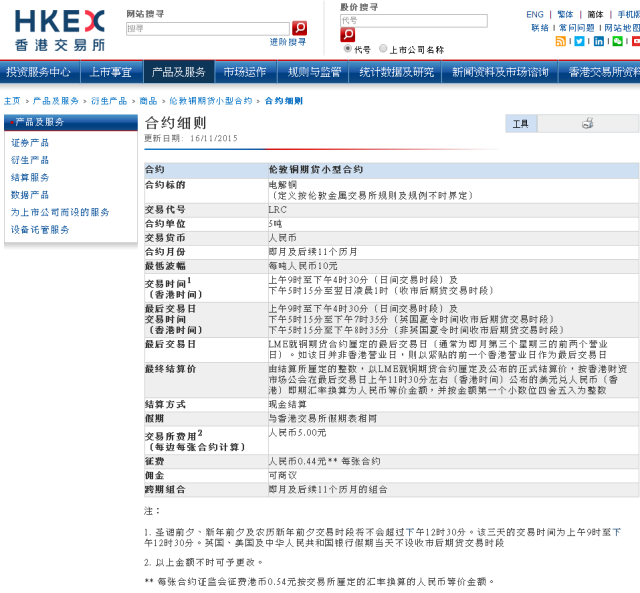Open the 常问问题 FAQ link
This screenshot has width=640, height=593.
[x=576, y=28]
